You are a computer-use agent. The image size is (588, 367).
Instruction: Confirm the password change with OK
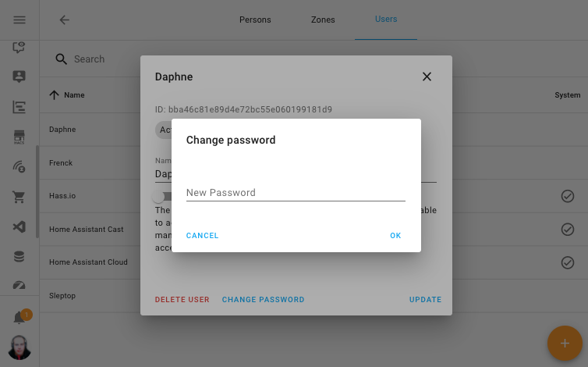pyautogui.click(x=395, y=236)
